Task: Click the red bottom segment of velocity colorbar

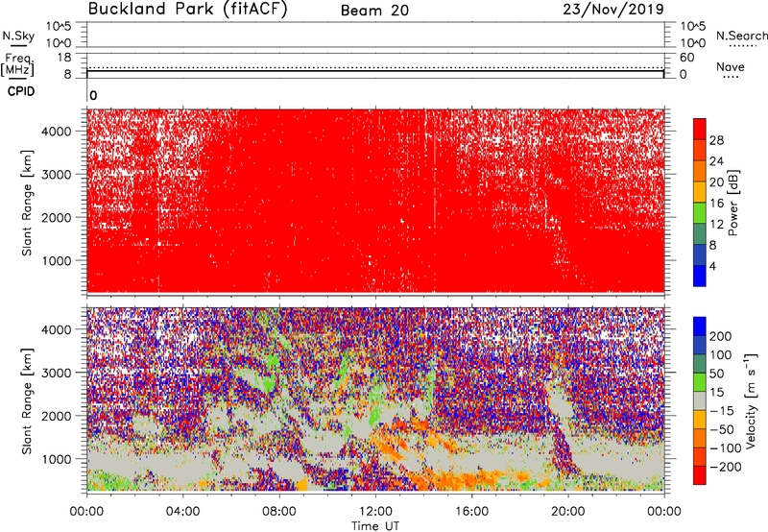Action: (x=700, y=475)
